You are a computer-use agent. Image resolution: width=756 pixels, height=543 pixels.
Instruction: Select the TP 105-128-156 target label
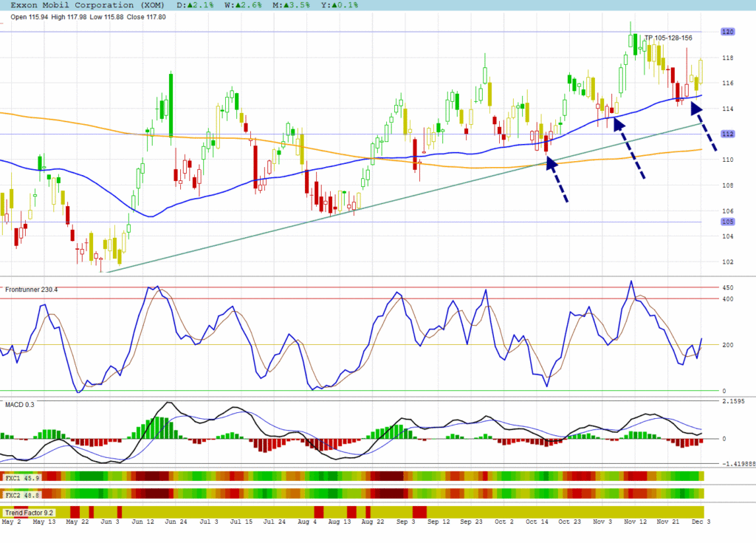(x=668, y=38)
